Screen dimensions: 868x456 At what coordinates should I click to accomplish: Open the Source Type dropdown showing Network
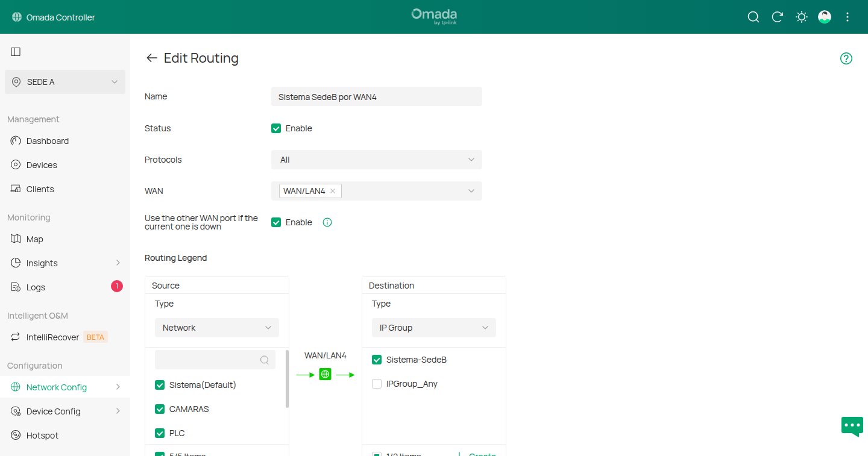217,328
